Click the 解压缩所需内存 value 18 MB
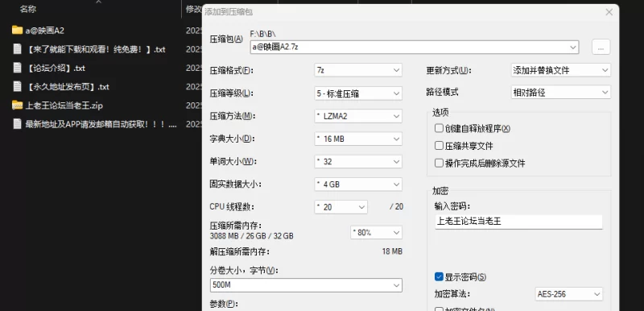The height and width of the screenshot is (311, 644). point(392,251)
